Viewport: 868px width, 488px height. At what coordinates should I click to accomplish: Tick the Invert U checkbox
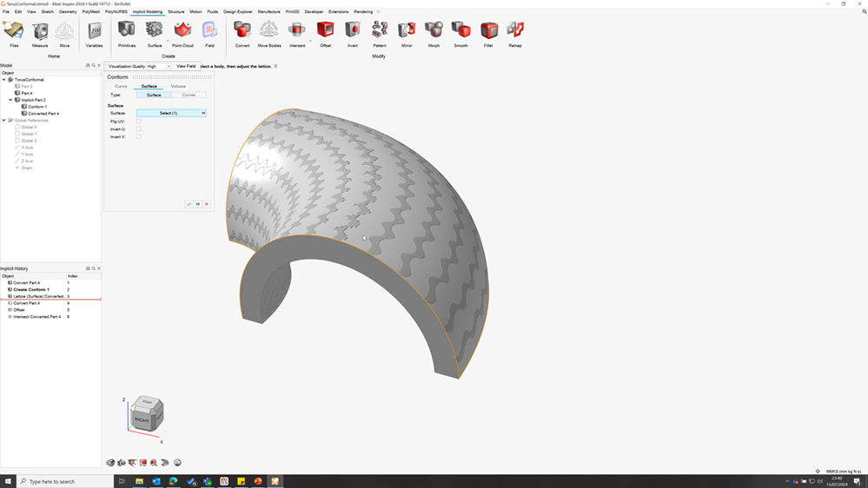138,129
